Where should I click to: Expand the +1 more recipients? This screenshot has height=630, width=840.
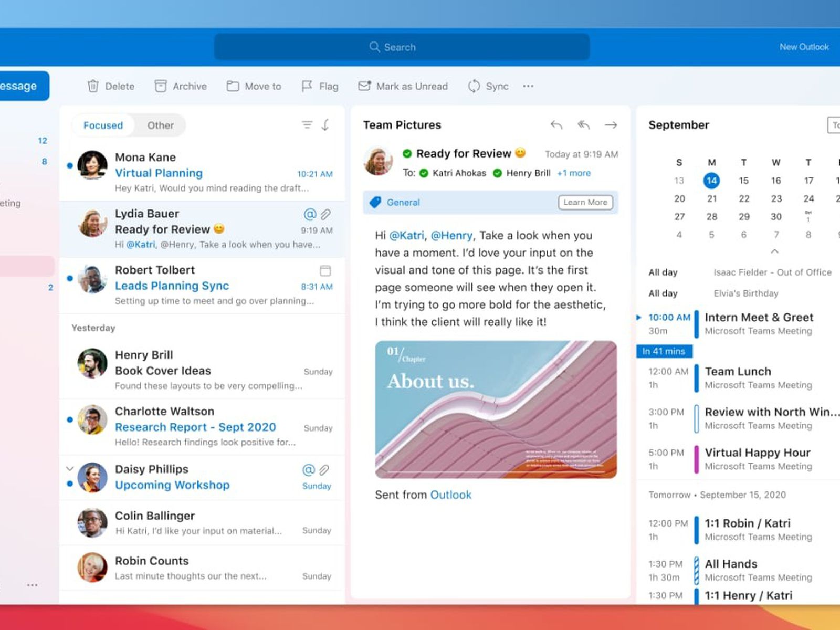(x=574, y=173)
